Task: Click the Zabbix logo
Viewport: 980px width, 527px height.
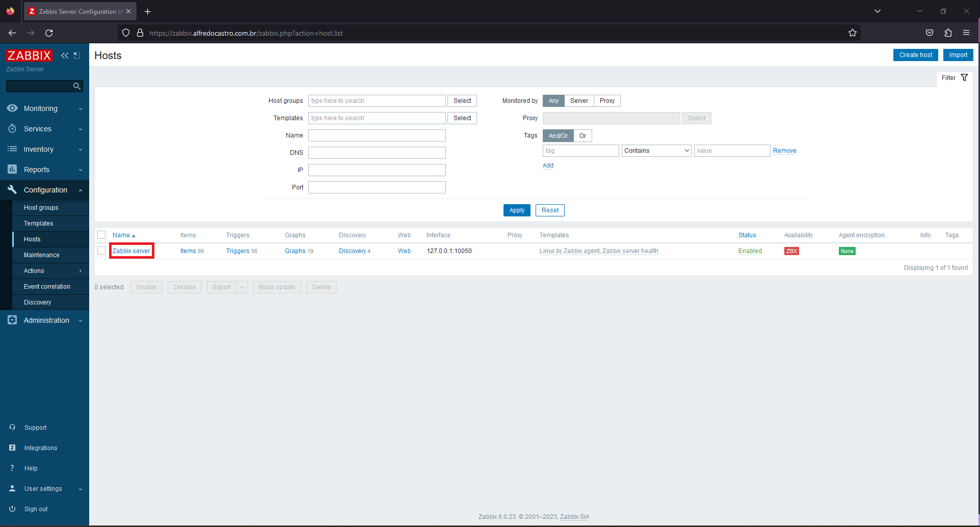Action: (29, 56)
